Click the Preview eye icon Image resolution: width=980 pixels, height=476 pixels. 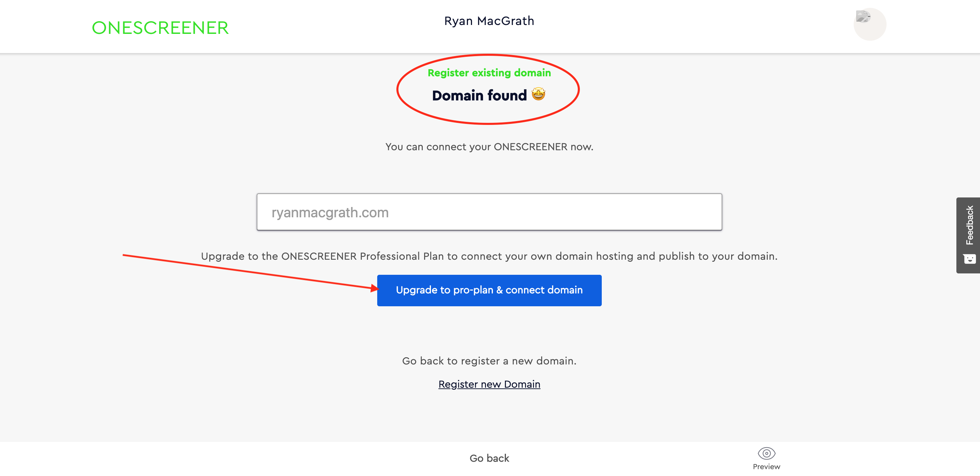pyautogui.click(x=766, y=453)
